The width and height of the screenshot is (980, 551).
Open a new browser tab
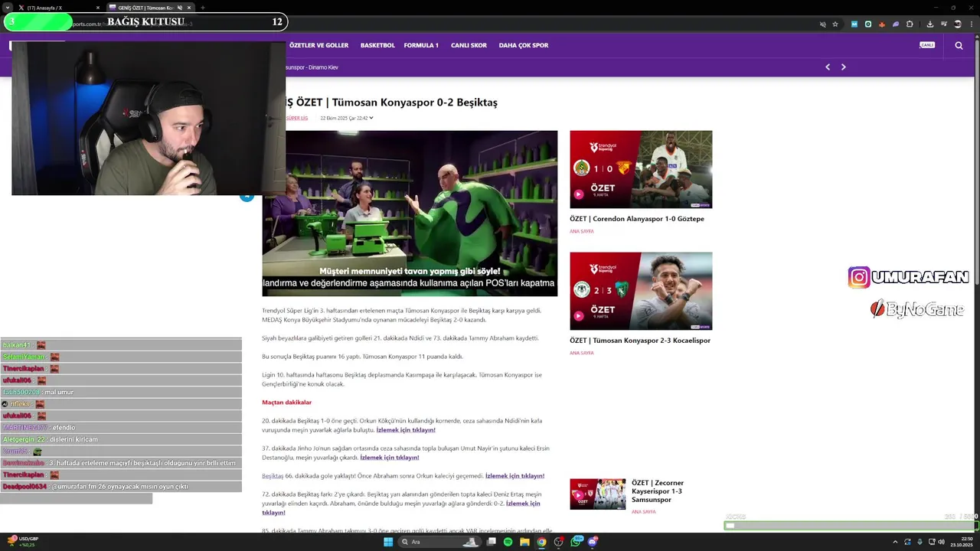coord(203,8)
